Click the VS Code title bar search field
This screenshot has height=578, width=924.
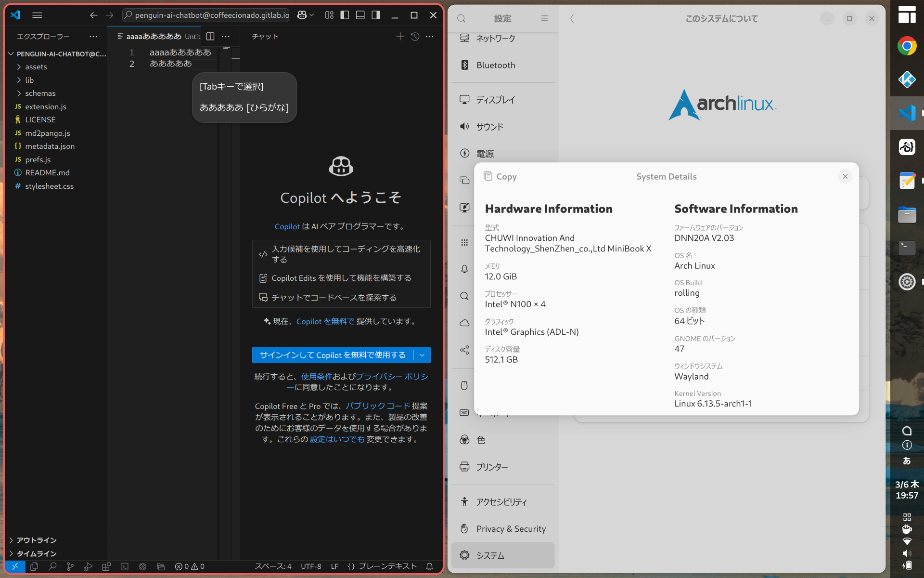click(x=206, y=15)
